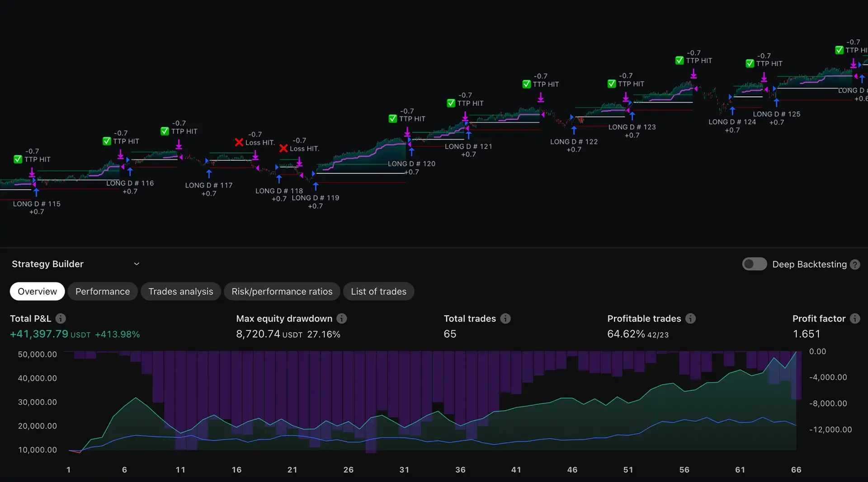Enable the Deep Backtesting toggle
Viewport: 868px width, 482px height.
(x=754, y=264)
